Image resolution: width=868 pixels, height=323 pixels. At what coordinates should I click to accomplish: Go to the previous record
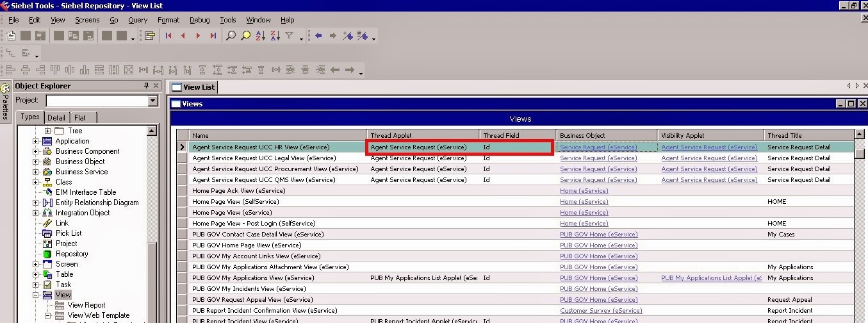pyautogui.click(x=183, y=36)
